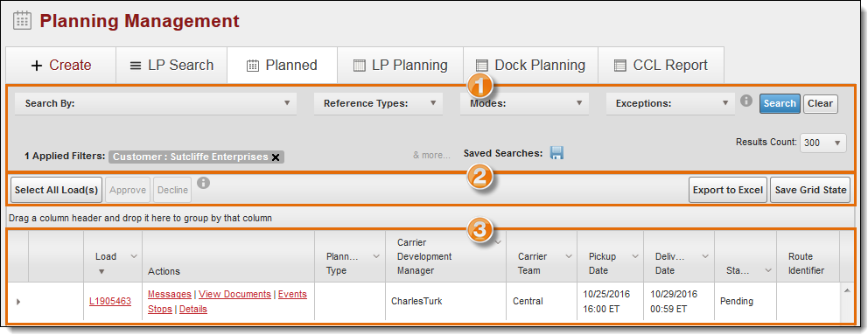Open load link L1905463
The height and width of the screenshot is (335, 868).
point(110,302)
